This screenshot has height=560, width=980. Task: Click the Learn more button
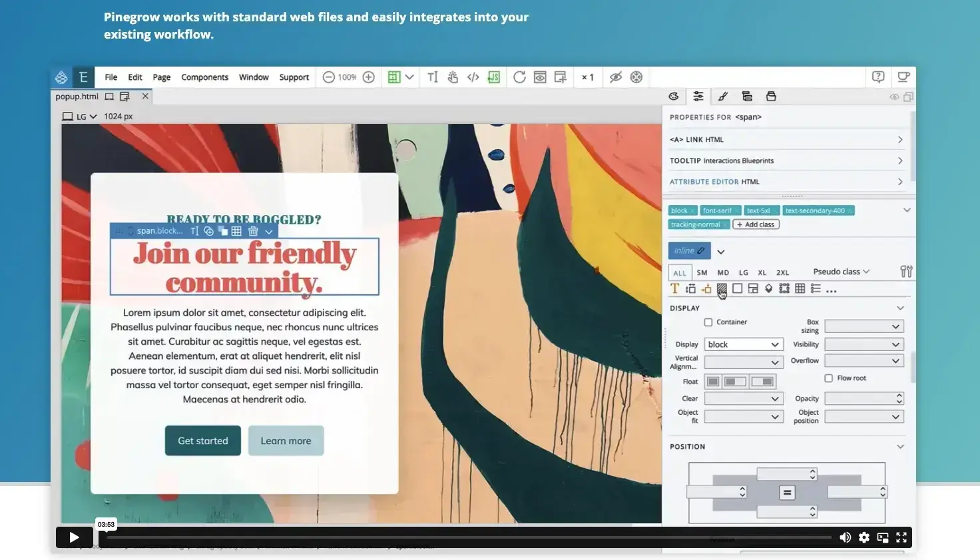click(x=286, y=441)
